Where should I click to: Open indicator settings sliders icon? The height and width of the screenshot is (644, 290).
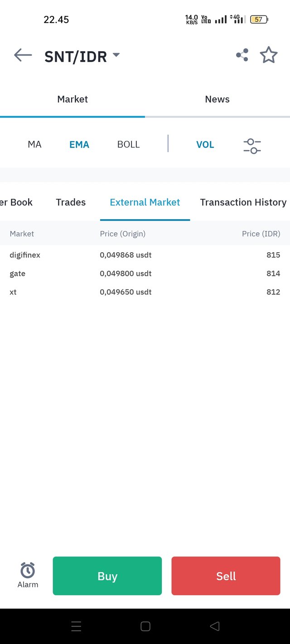(252, 146)
